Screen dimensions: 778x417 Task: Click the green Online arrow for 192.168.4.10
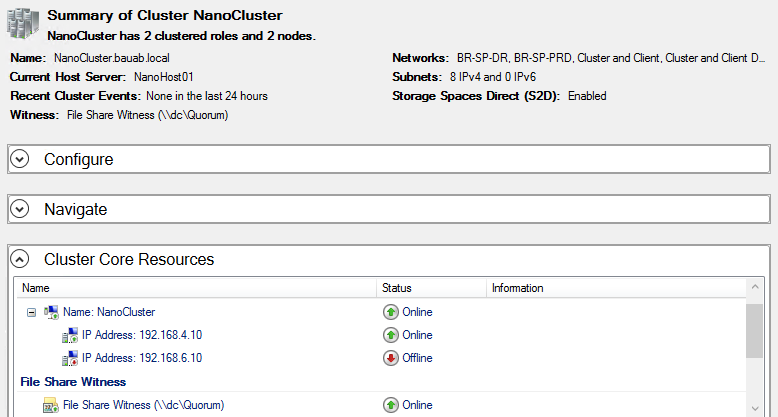click(390, 335)
